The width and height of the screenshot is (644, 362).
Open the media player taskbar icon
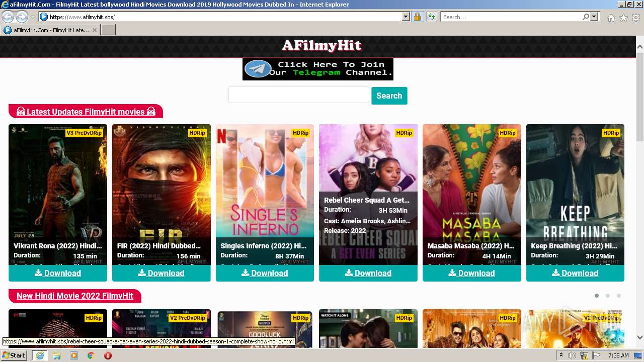point(74,355)
